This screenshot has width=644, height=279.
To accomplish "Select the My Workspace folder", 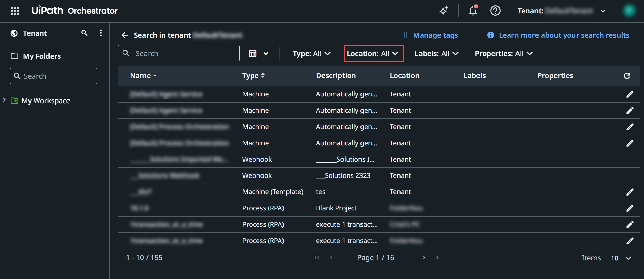I will pos(46,101).
